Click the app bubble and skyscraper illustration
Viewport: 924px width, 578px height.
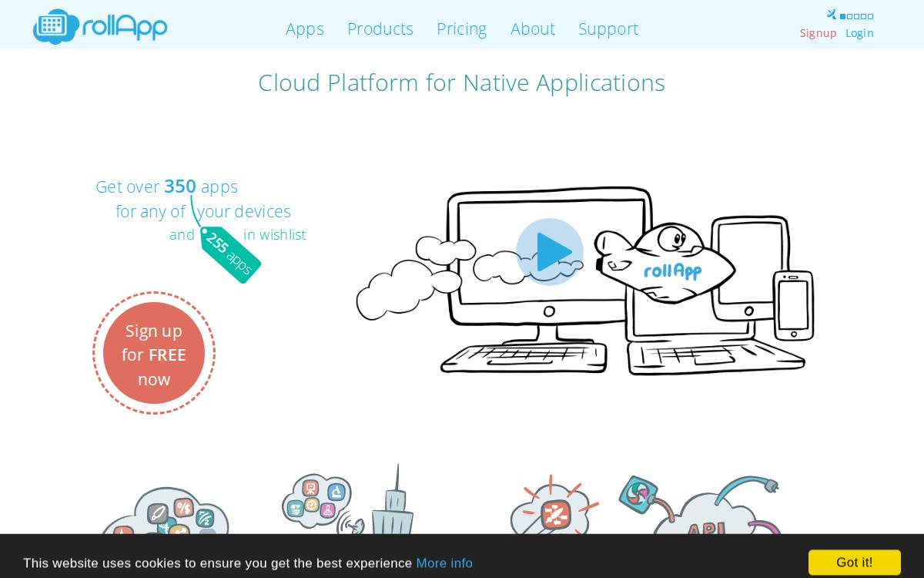346,499
